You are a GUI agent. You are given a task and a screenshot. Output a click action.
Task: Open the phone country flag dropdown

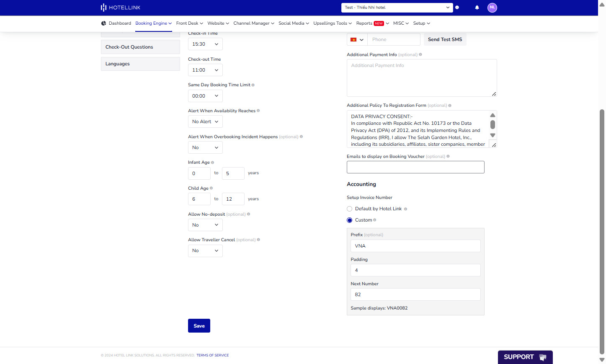pos(357,39)
